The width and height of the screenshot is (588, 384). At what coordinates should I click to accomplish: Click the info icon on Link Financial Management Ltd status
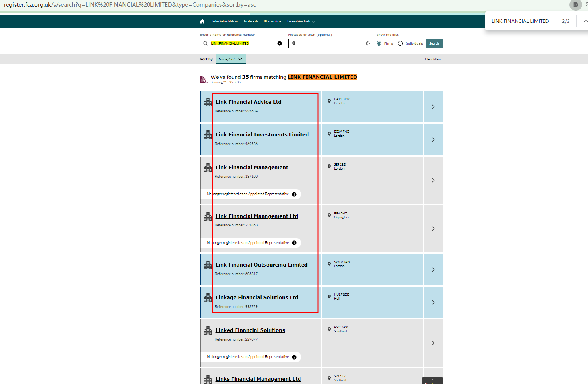click(x=294, y=243)
